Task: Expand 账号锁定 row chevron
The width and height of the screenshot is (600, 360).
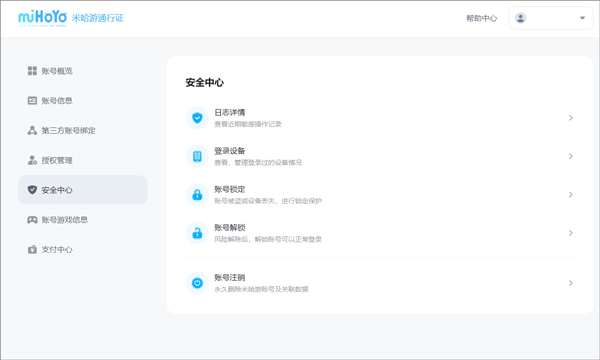Action: 571,195
